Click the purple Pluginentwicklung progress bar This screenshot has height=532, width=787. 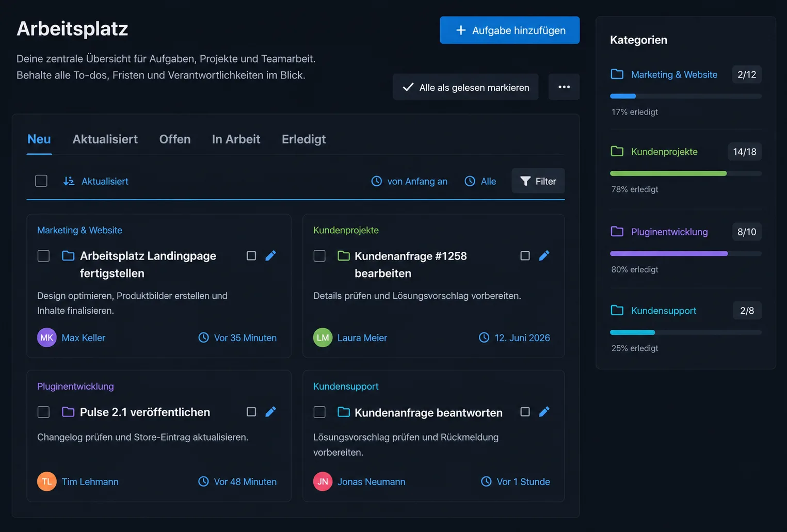pyautogui.click(x=686, y=253)
